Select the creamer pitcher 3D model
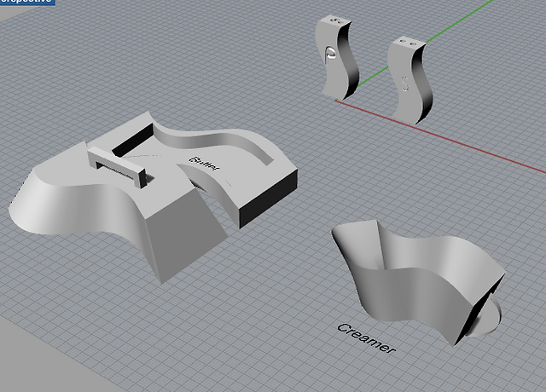The width and height of the screenshot is (546, 392). coord(418,282)
